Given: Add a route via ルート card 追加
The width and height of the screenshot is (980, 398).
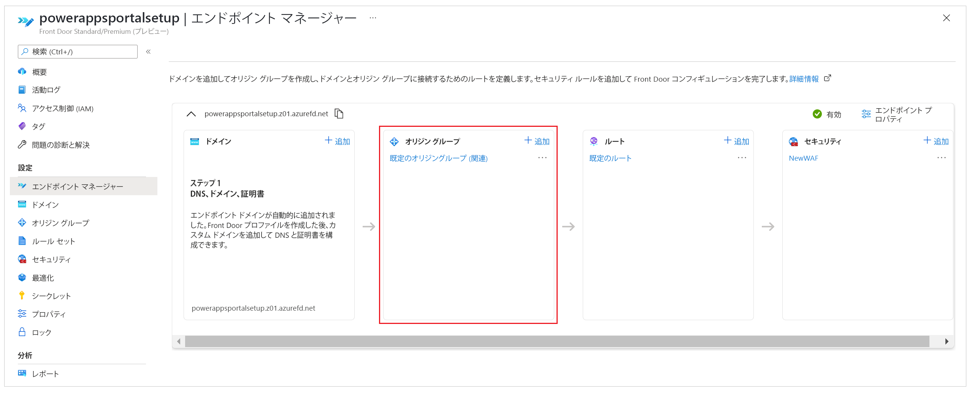Looking at the screenshot, I should (736, 141).
